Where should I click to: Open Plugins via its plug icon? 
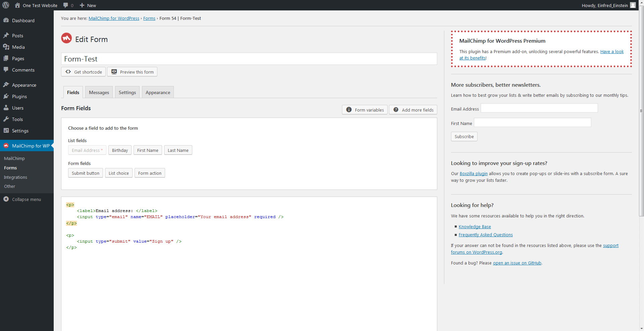[6, 96]
